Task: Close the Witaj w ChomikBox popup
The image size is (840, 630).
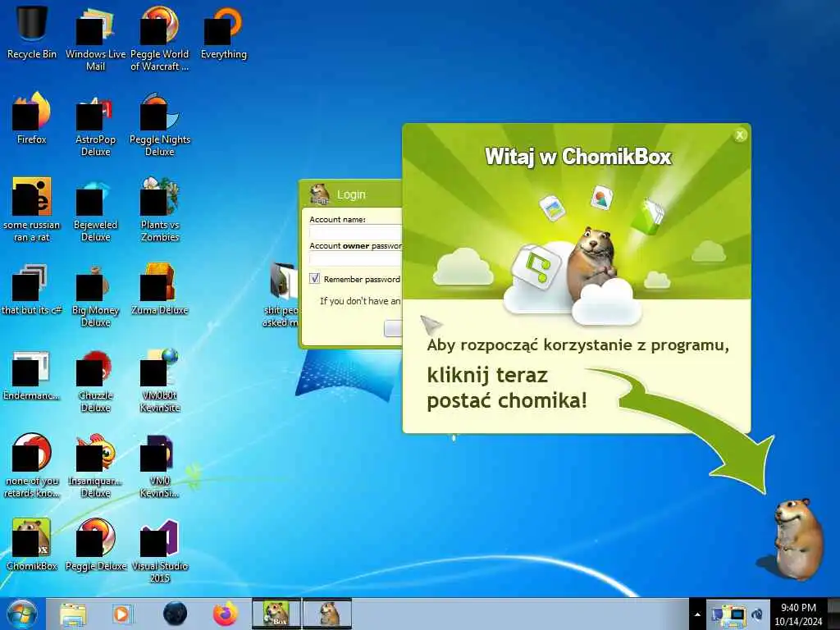Action: click(740, 135)
